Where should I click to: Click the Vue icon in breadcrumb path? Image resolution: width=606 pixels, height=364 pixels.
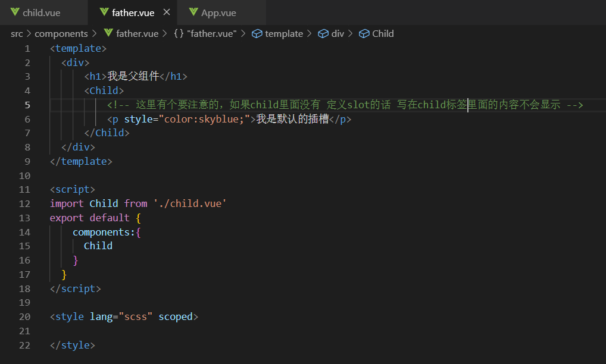click(108, 34)
